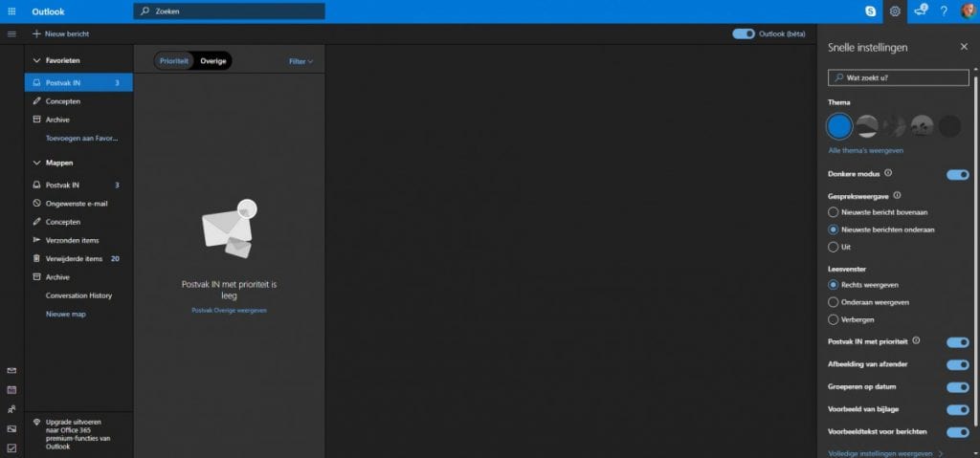Viewport: 980px width, 458px height.
Task: Toggle Voorbeeld van bijlage switch
Action: pyautogui.click(x=957, y=410)
